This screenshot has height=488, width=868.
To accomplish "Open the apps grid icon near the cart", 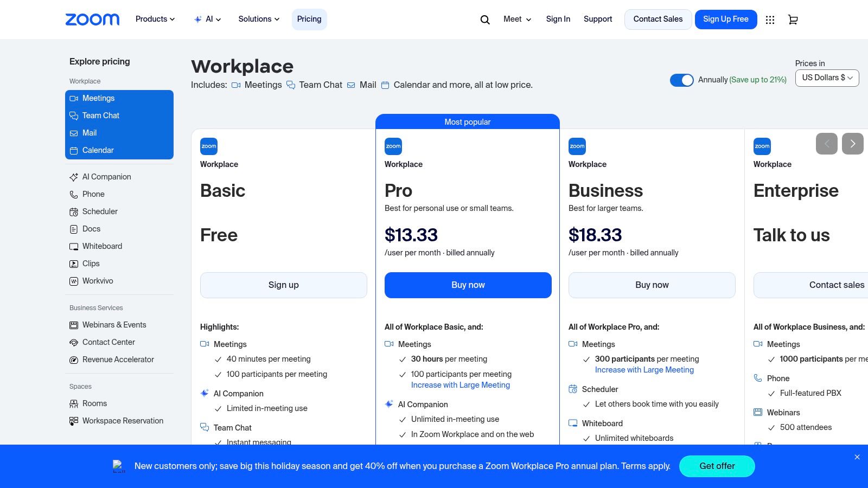I will [x=770, y=20].
